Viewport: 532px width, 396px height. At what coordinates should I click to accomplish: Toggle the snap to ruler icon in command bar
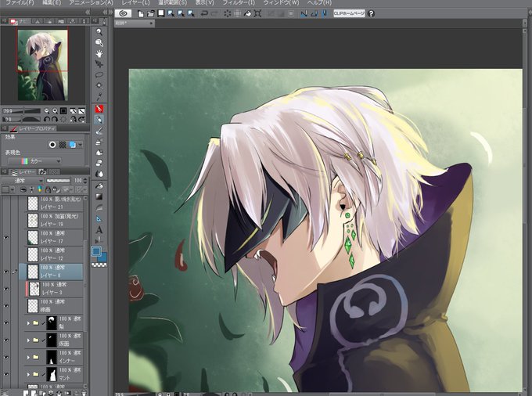[x=304, y=13]
